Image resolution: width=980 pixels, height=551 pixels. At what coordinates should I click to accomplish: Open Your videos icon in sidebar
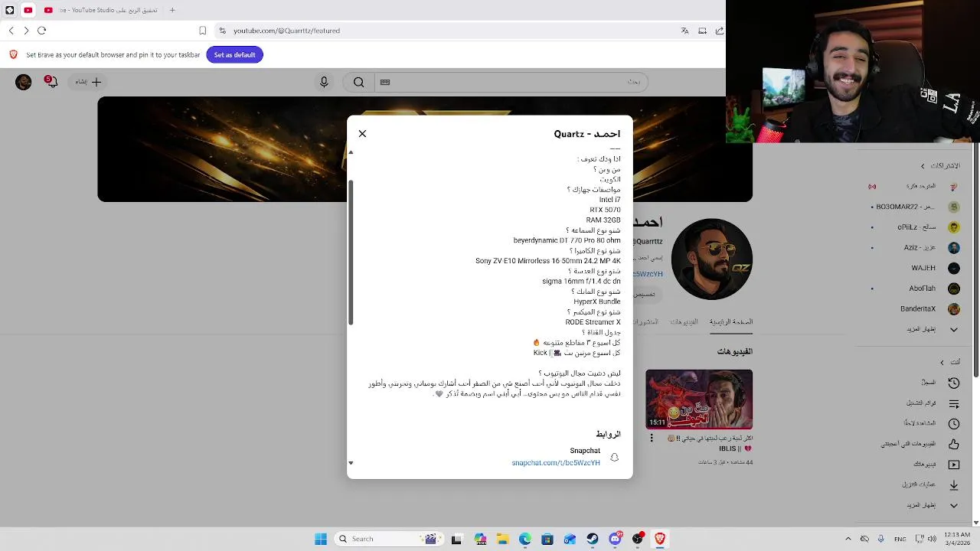point(954,465)
